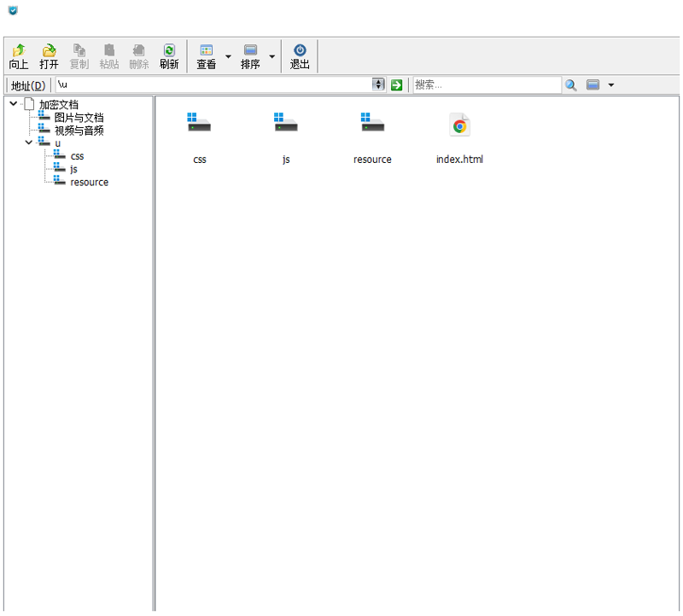Click into the 搜索 search box
Screen dimensions: 683x616
tap(487, 84)
